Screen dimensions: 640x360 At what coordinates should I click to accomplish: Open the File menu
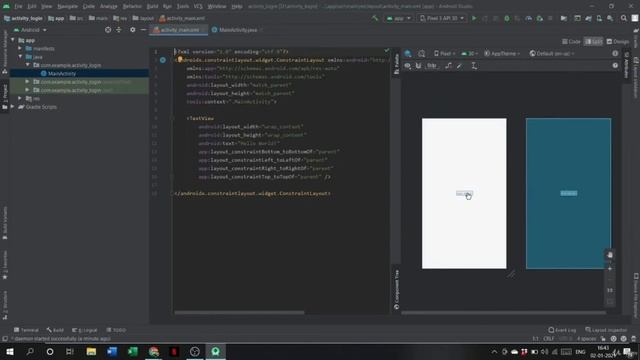pyautogui.click(x=18, y=7)
